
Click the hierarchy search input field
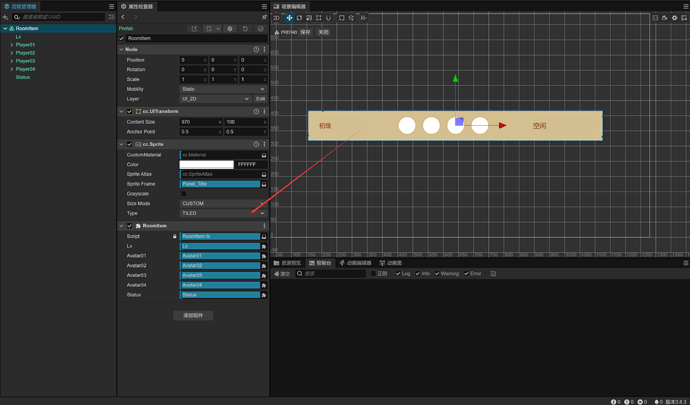click(59, 17)
